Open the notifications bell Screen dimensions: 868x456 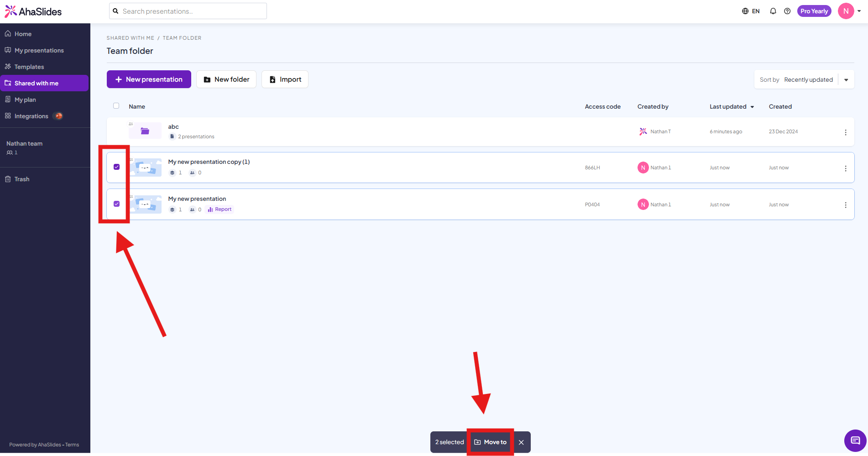tap(773, 11)
